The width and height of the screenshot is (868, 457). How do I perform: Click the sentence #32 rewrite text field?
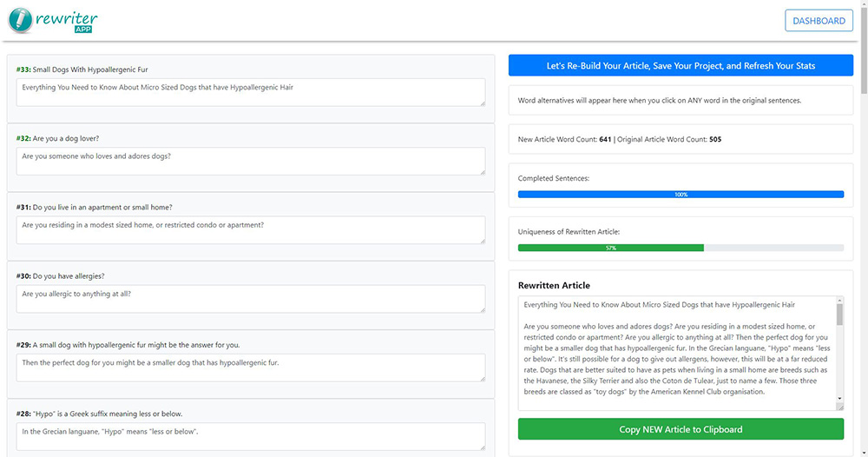tap(250, 162)
